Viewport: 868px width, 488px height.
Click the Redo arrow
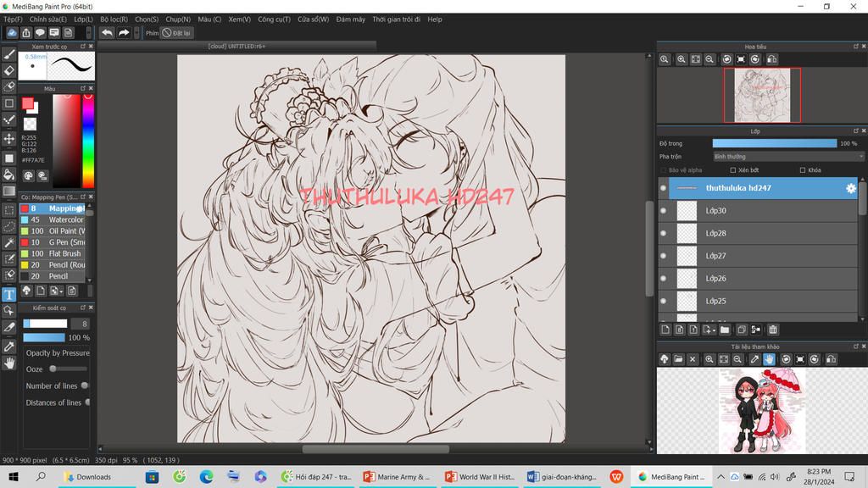point(124,33)
